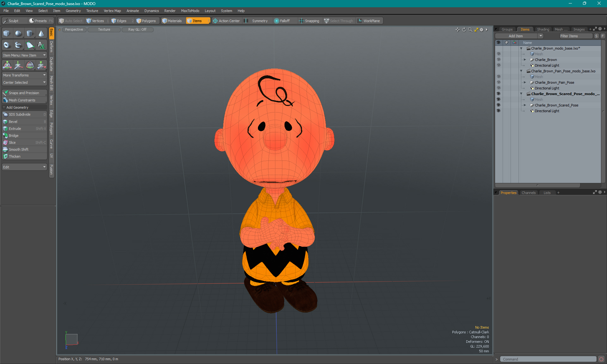
Task: Activate the Move tool
Action: coord(18,65)
